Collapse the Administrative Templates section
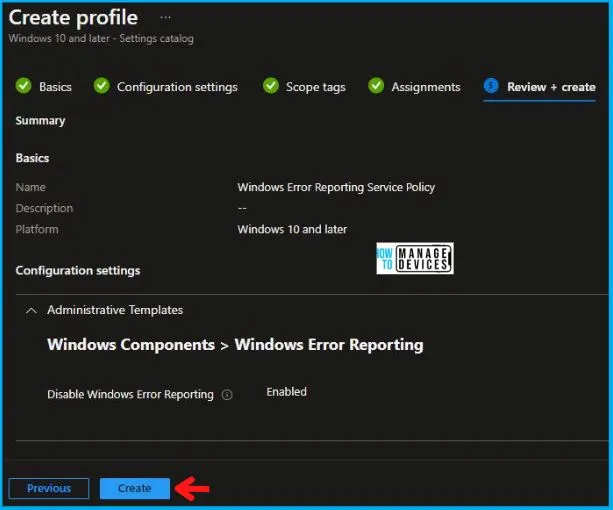The height and width of the screenshot is (510, 613). (x=31, y=311)
